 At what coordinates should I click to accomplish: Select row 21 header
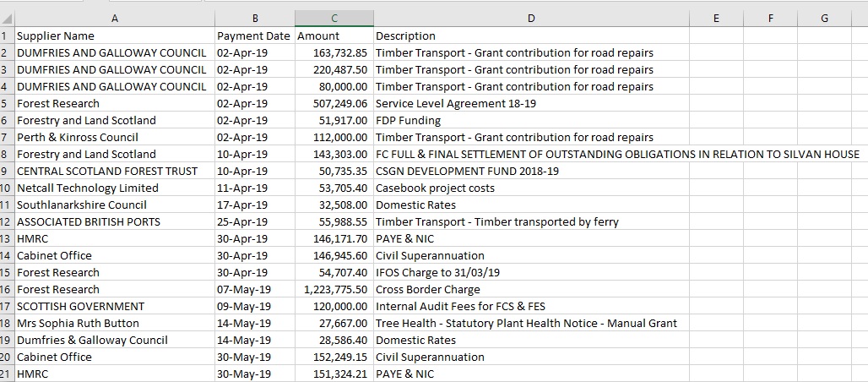pyautogui.click(x=7, y=374)
